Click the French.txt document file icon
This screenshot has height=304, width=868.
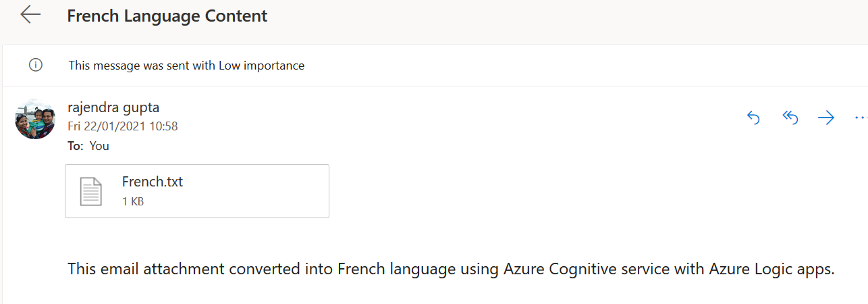click(91, 191)
